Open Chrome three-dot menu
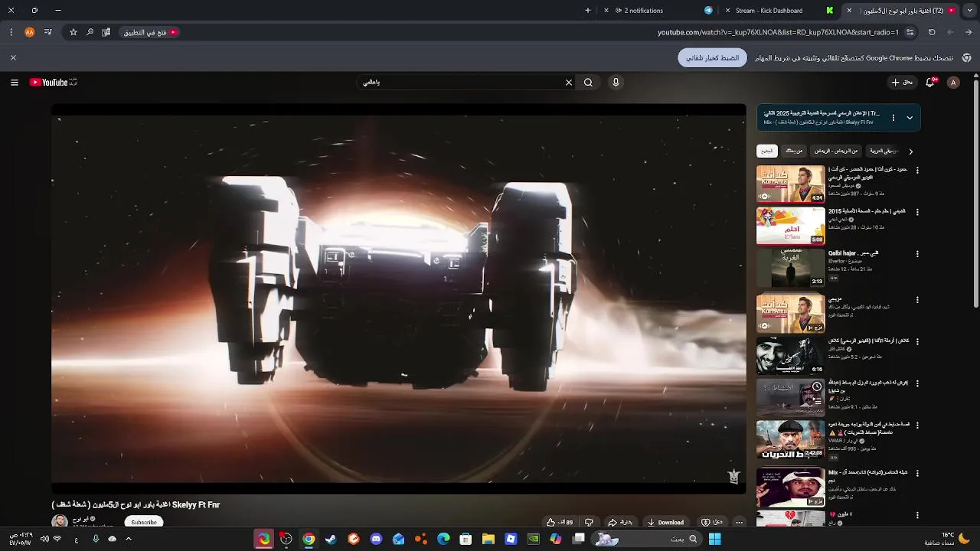Screen dimensions: 980x551 11,32
